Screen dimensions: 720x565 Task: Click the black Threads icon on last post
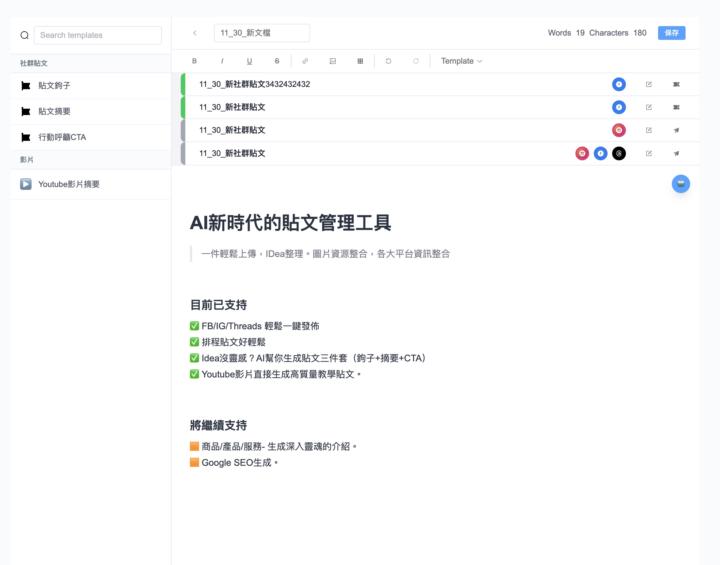[x=619, y=153]
